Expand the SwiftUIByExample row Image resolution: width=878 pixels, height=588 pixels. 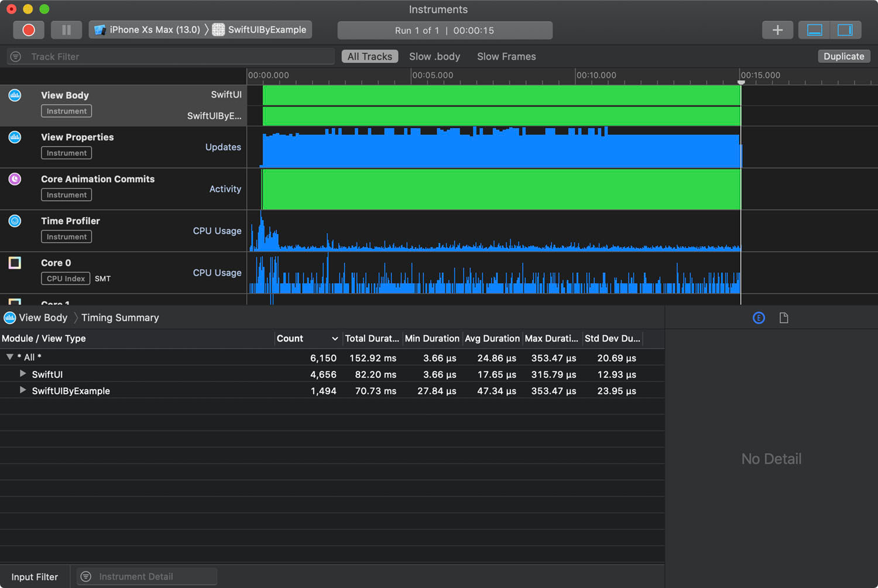point(23,390)
